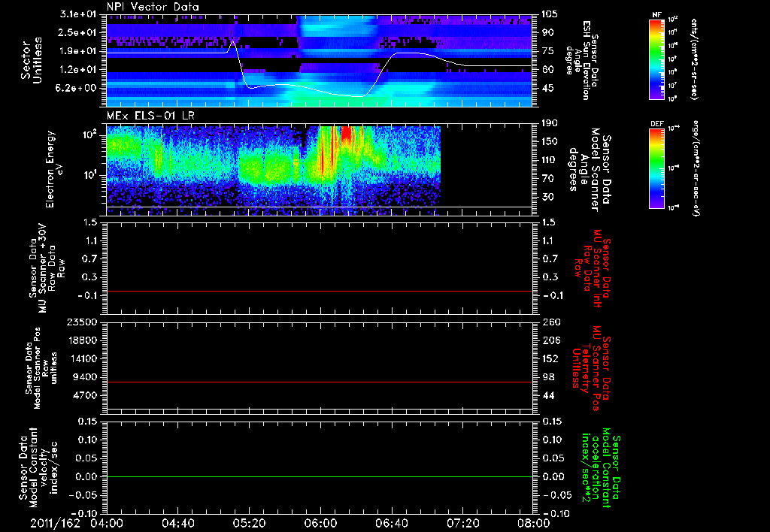Select the 'MEx ELS-01 LR' panel title
The image size is (770, 532).
tap(150, 116)
